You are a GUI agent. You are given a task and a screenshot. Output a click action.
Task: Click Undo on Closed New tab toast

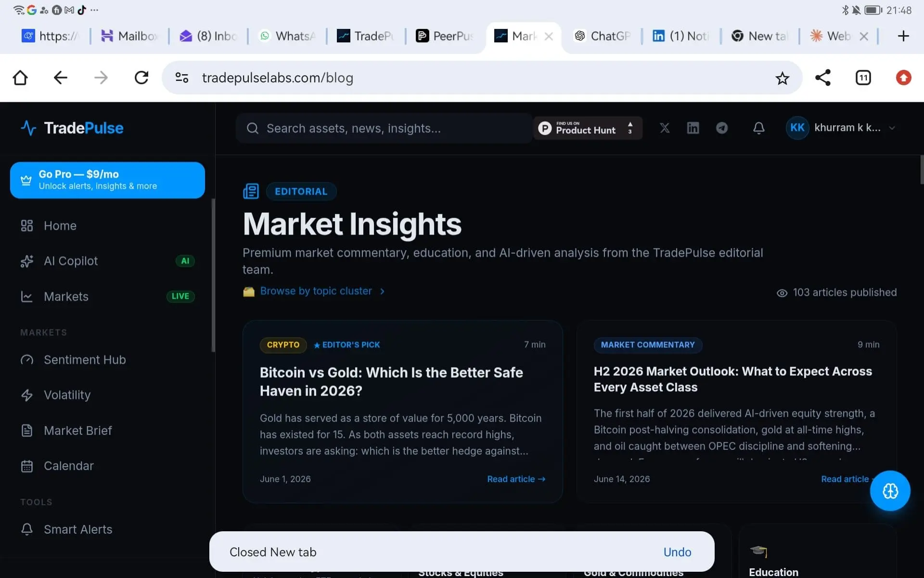[x=677, y=552]
